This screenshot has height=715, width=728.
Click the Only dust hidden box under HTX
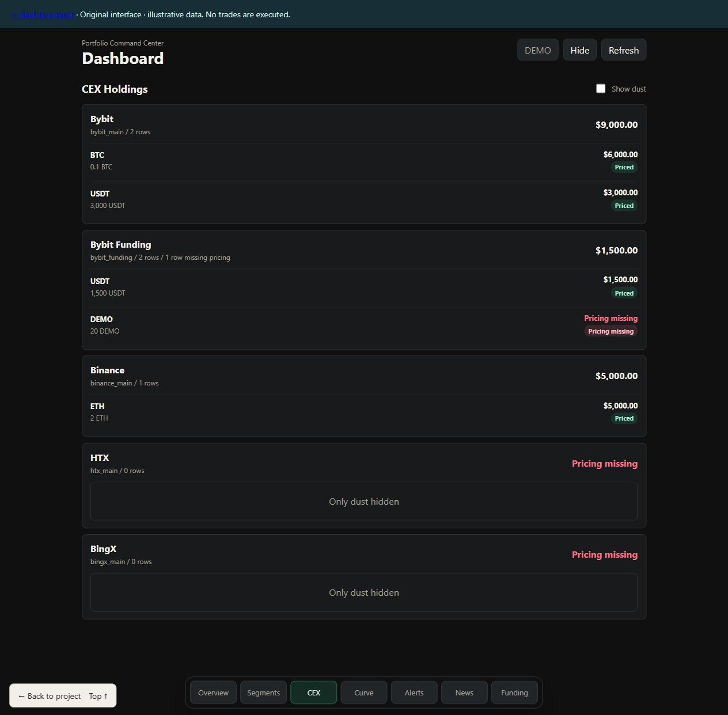coord(364,501)
